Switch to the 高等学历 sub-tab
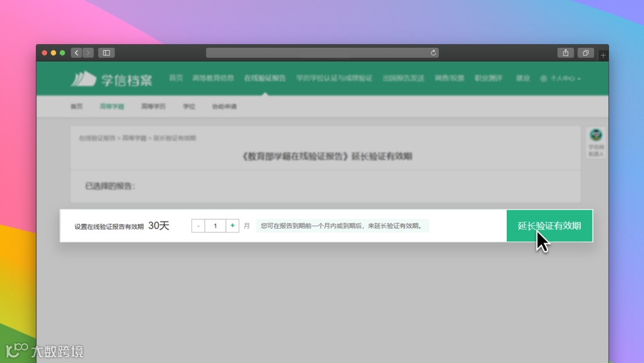This screenshot has height=363, width=644. click(x=153, y=106)
